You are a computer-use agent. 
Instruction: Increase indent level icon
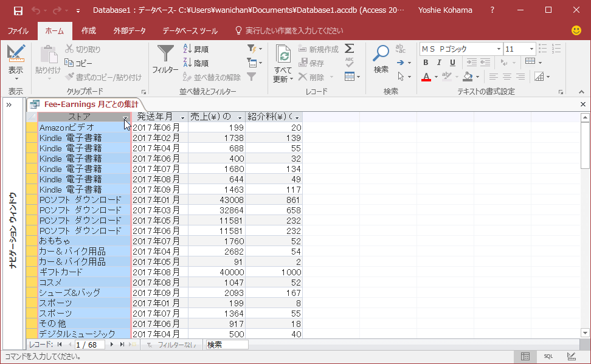coord(471,63)
